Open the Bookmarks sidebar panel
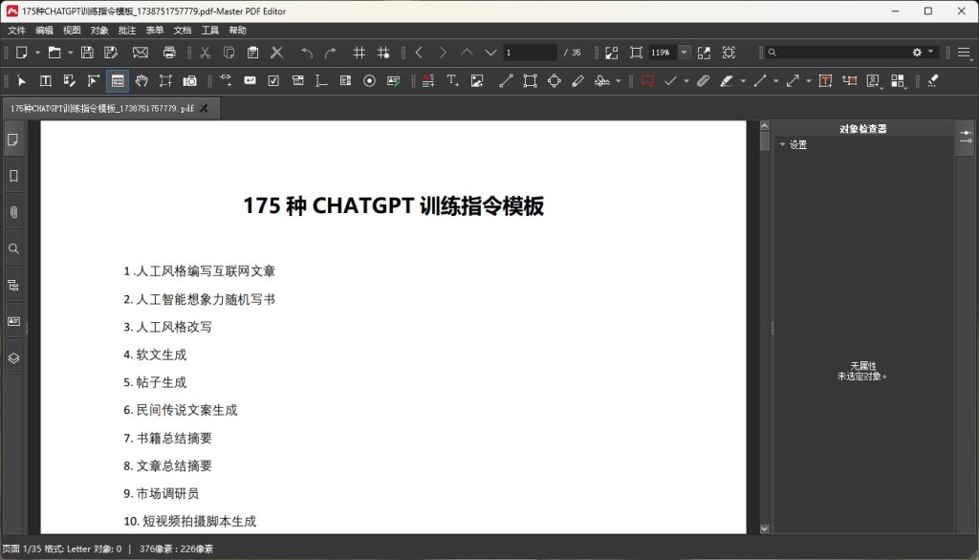This screenshot has width=979, height=560. coord(13,176)
